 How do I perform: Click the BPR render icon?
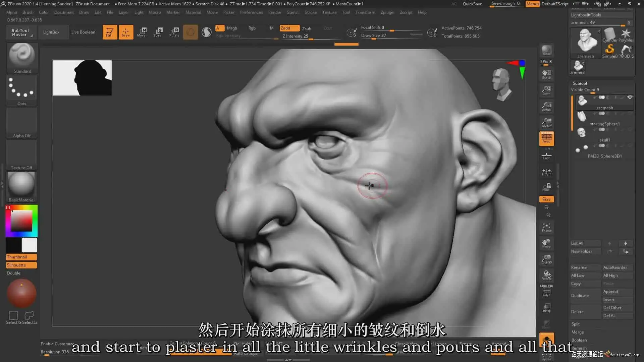[546, 51]
